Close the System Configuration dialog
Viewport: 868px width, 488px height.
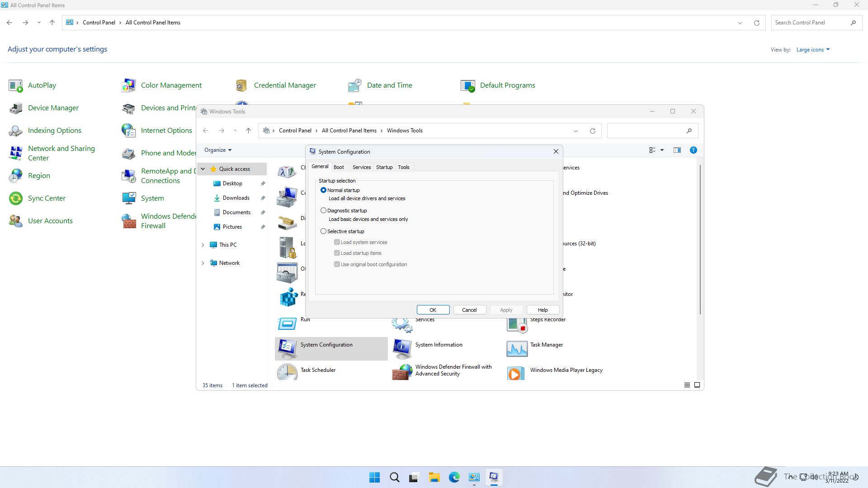click(556, 152)
